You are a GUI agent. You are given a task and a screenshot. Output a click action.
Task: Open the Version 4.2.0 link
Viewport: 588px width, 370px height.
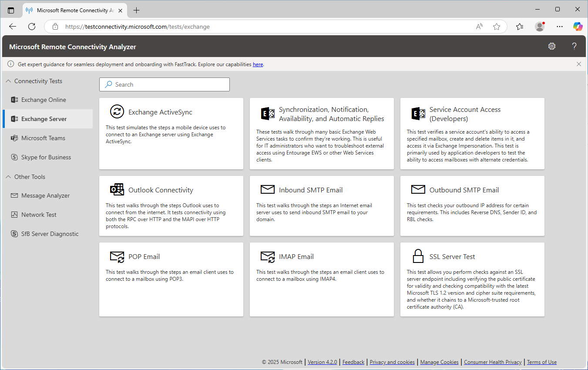(x=323, y=362)
